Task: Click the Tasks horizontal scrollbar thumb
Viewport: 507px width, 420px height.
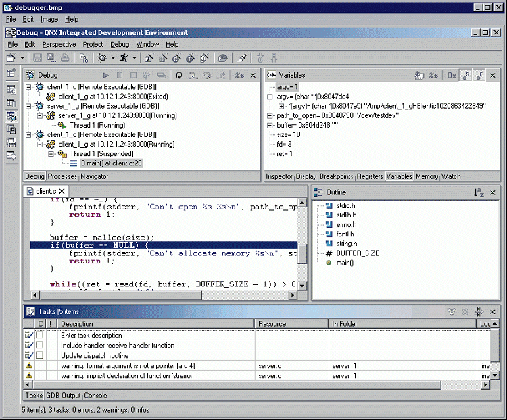Action: tap(237, 385)
